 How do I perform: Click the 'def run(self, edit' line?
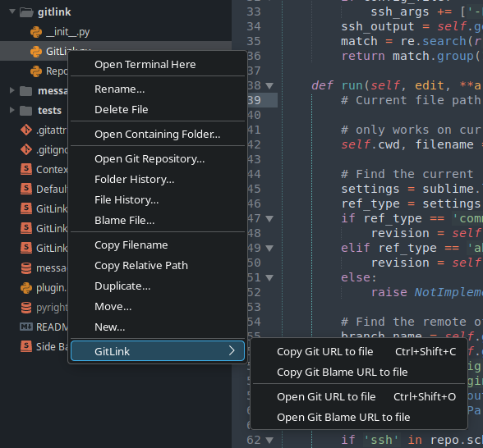click(397, 85)
